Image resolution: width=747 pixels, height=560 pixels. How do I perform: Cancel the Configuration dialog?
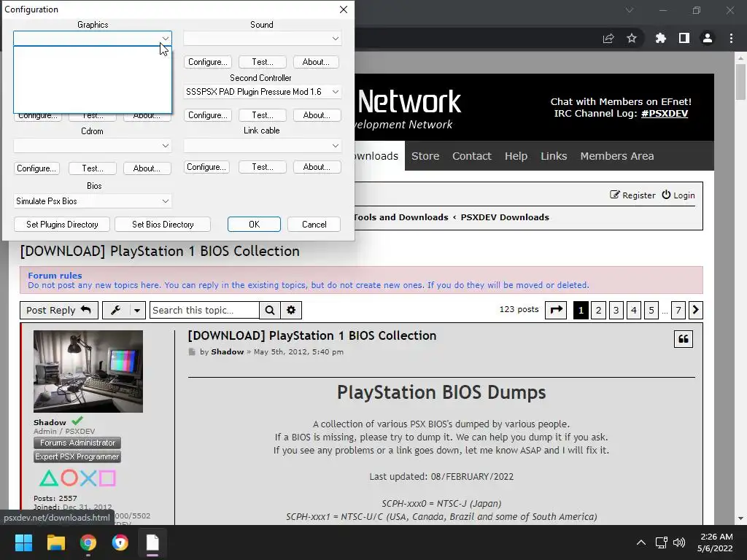click(x=314, y=225)
